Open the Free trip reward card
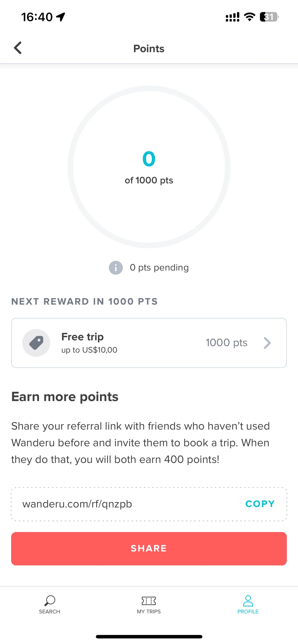298x644 pixels. pos(149,343)
